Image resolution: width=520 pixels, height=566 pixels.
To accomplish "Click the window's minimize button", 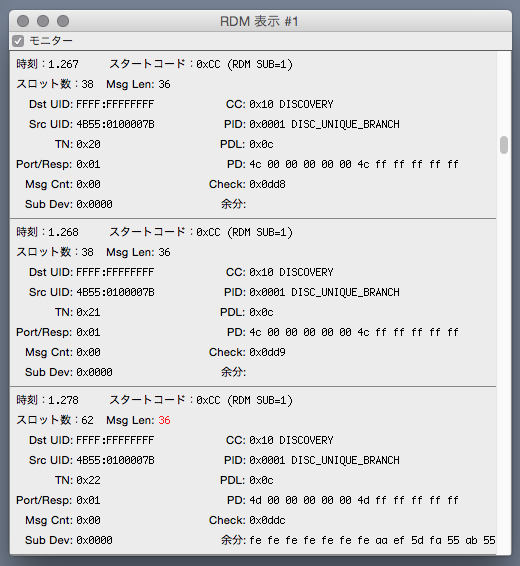I will coord(43,21).
